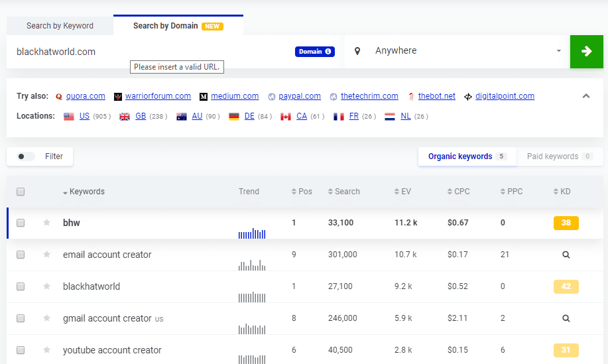
Task: Open the Anywhere location dropdown
Action: coord(457,51)
